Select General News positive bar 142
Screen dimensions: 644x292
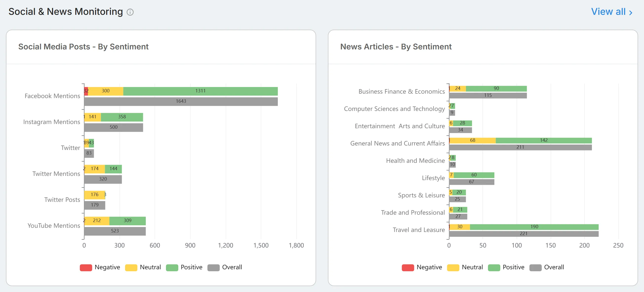pyautogui.click(x=544, y=140)
